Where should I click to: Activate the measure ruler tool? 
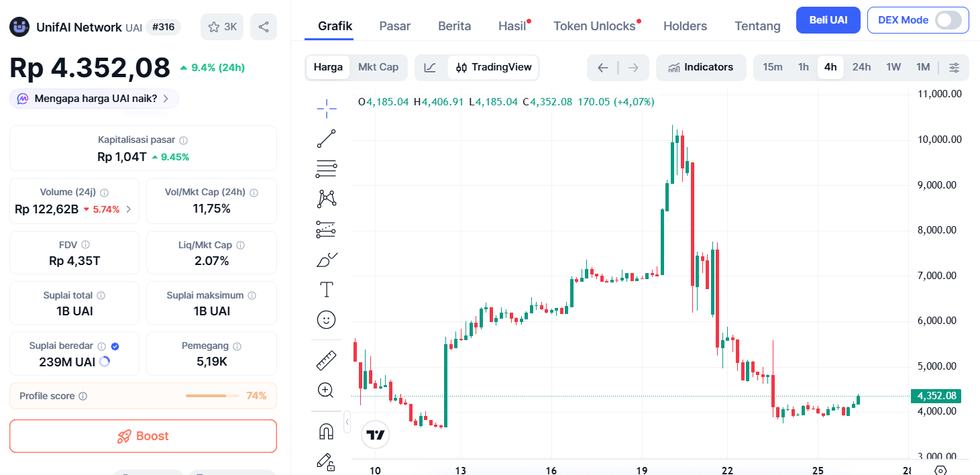click(326, 359)
